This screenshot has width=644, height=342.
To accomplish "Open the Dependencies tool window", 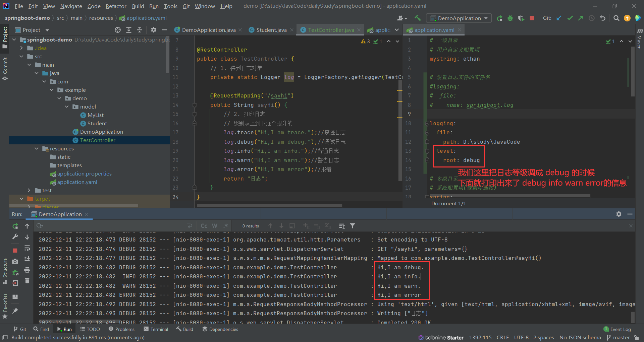I will tap(220, 329).
